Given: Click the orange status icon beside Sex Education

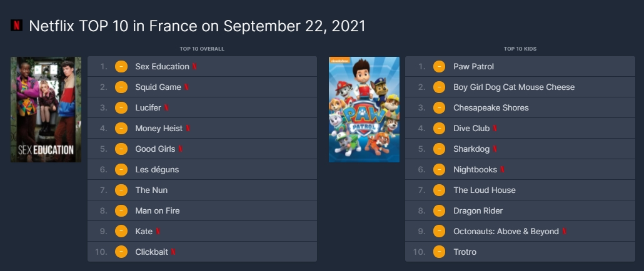Looking at the screenshot, I should 121,66.
